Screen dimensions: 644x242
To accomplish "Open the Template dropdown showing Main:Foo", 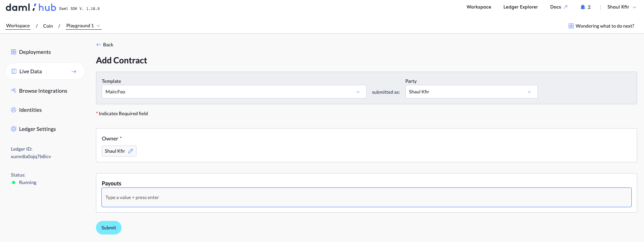I will 234,92.
